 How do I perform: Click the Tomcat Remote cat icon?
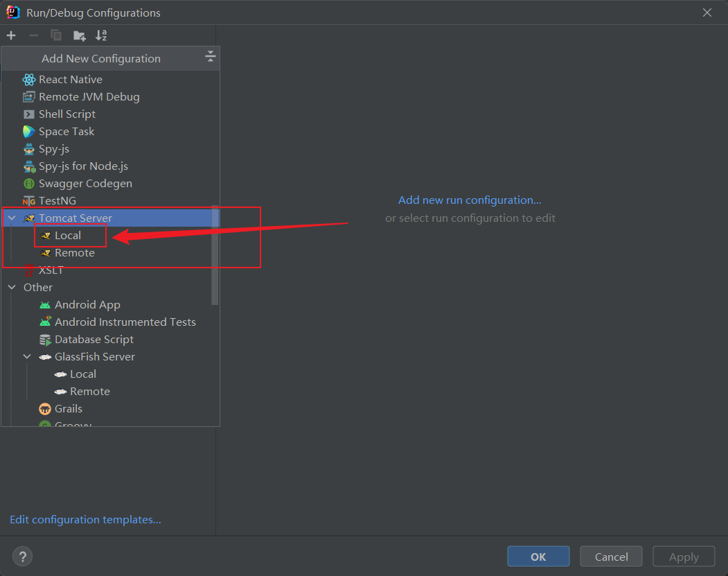(x=45, y=253)
